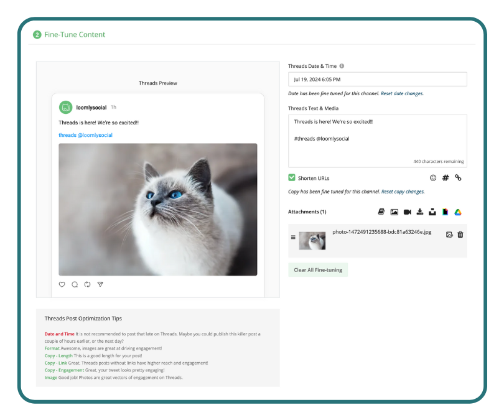Uncheck the Shorten URLs checkbox

292,178
